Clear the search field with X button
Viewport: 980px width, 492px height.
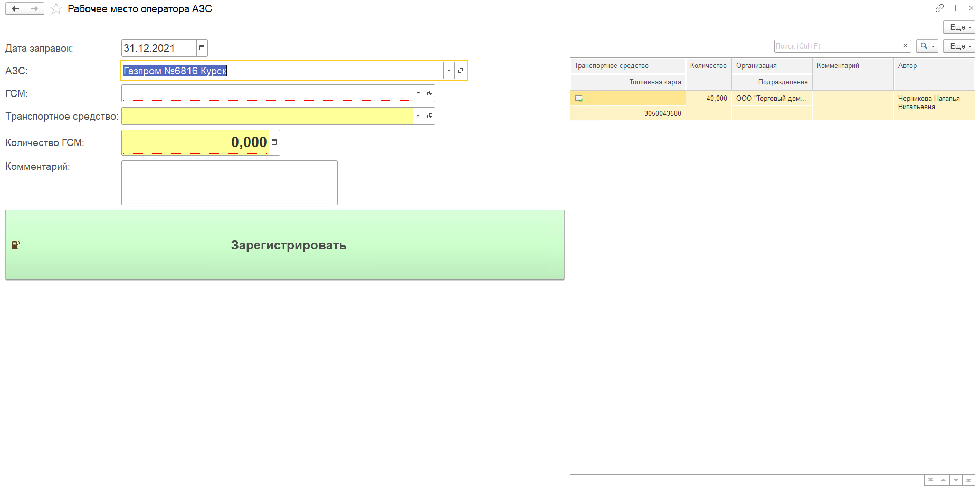(905, 46)
